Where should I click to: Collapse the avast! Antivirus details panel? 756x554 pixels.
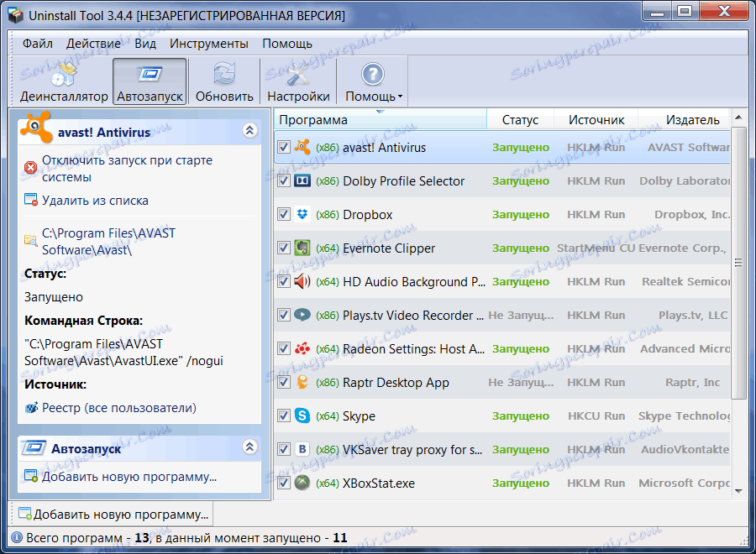tap(249, 130)
